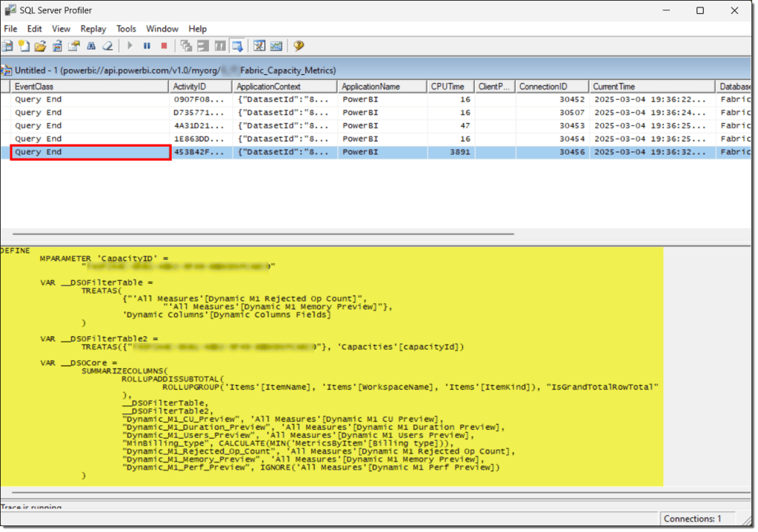Open the File menu
Image resolution: width=758 pixels, height=532 pixels.
(10, 29)
